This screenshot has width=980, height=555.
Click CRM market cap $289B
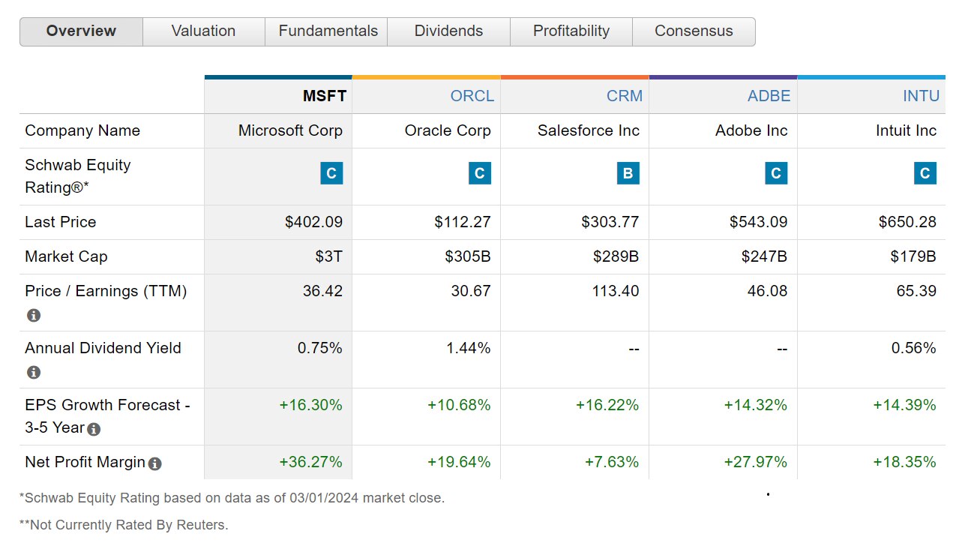pos(616,256)
